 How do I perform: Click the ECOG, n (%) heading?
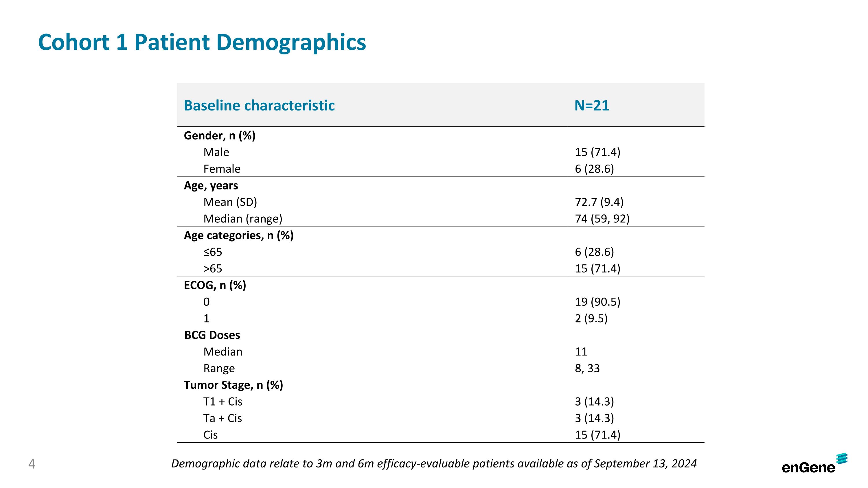tap(215, 285)
